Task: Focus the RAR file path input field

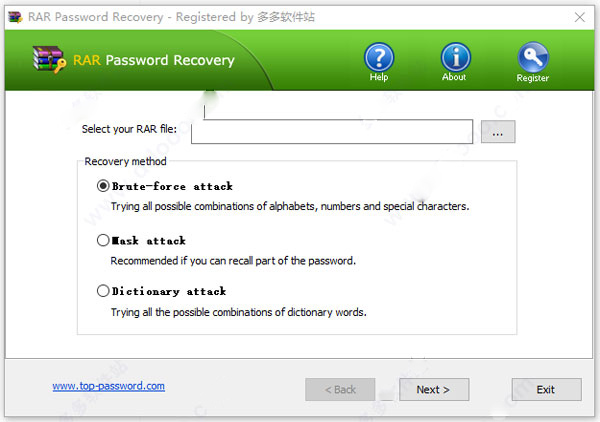Action: pos(331,132)
